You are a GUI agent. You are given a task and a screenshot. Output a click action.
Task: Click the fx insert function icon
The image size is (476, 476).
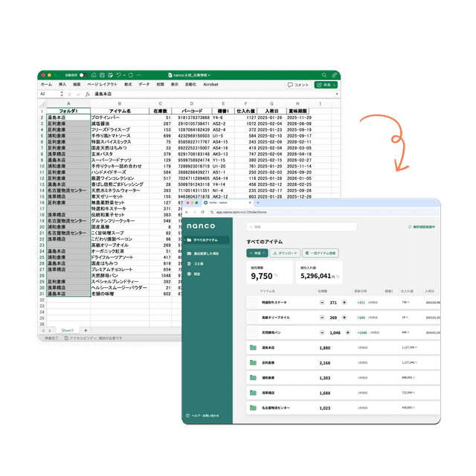(88, 94)
